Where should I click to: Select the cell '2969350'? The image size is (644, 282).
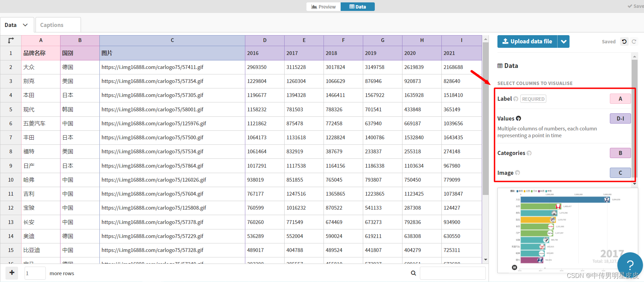pos(265,67)
